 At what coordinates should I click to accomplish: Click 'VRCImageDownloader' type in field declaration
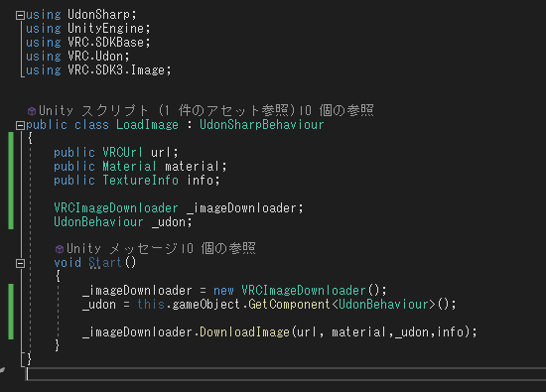[x=115, y=208]
